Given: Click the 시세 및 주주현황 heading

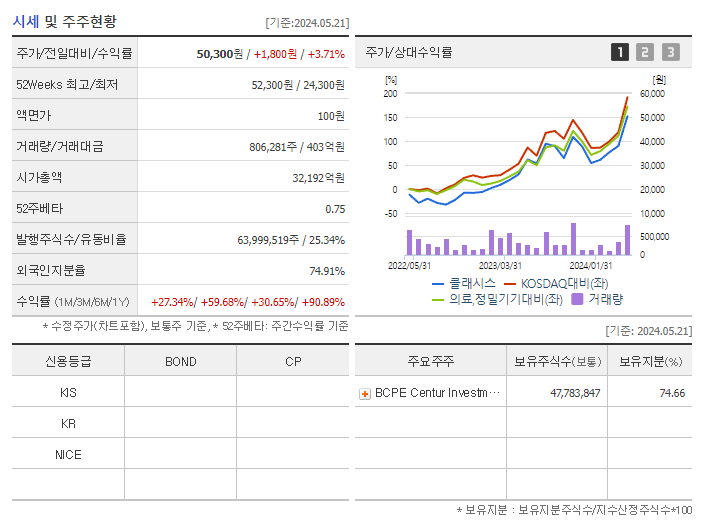Looking at the screenshot, I should 64,21.
